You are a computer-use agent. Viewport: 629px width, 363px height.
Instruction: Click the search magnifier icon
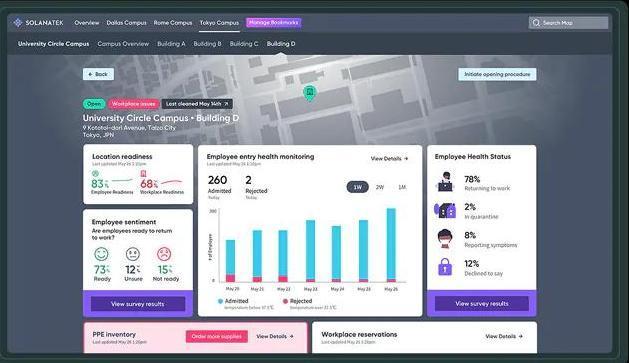(536, 23)
